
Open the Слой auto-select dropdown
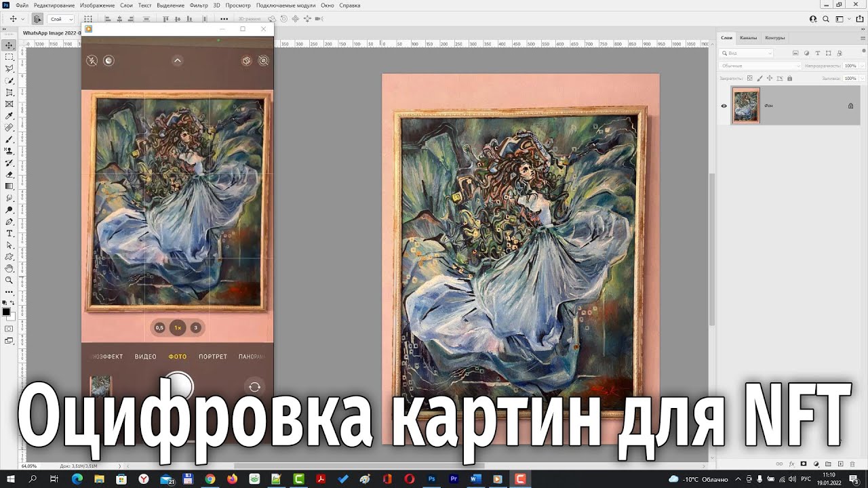(60, 19)
